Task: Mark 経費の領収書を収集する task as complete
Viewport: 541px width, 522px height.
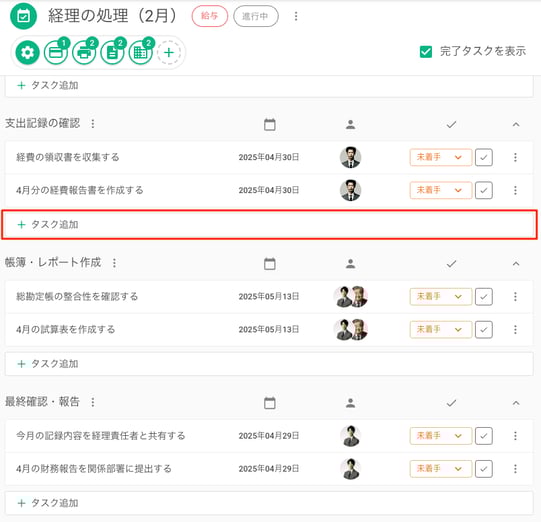Action: [483, 157]
